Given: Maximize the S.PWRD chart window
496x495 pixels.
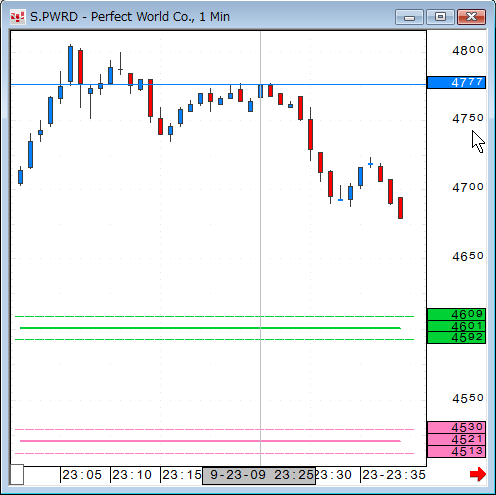Looking at the screenshot, I should pyautogui.click(x=440, y=17).
